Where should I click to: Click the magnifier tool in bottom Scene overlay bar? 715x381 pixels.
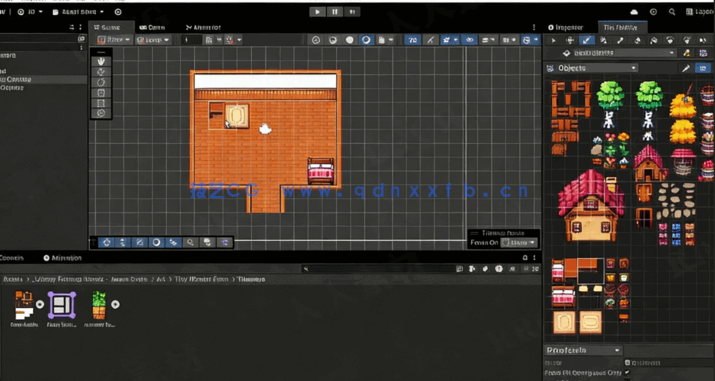[190, 242]
